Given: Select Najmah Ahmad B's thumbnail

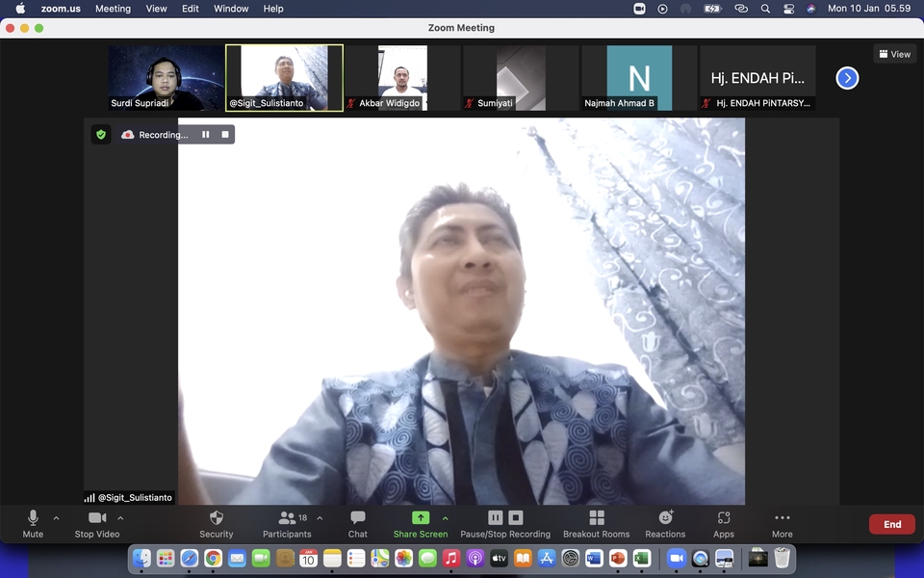Looking at the screenshot, I should point(639,78).
